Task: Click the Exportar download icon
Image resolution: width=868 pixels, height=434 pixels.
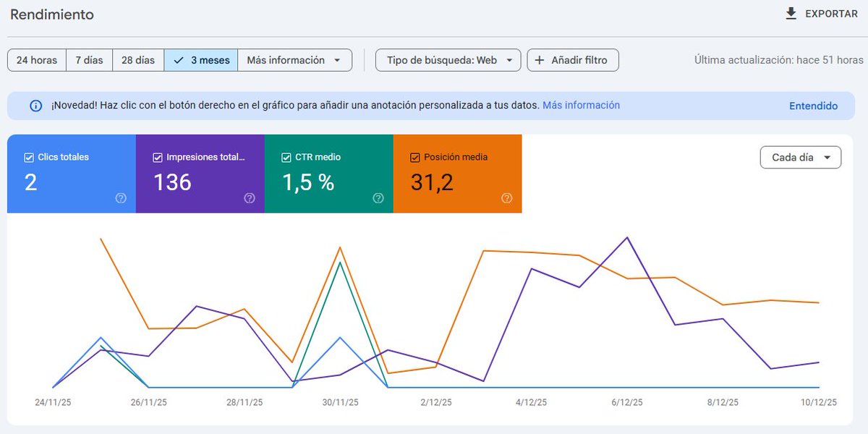Action: point(791,12)
